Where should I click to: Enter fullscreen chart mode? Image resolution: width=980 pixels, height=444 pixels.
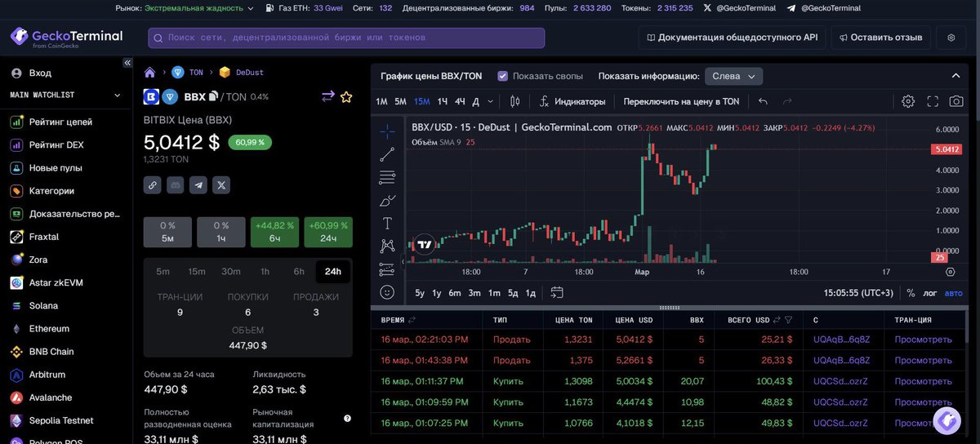(933, 101)
